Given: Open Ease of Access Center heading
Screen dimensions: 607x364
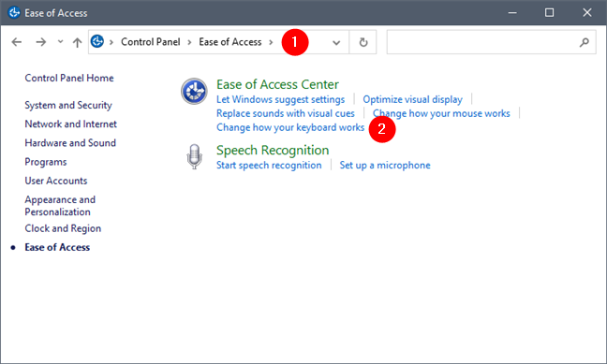Looking at the screenshot, I should coord(277,84).
